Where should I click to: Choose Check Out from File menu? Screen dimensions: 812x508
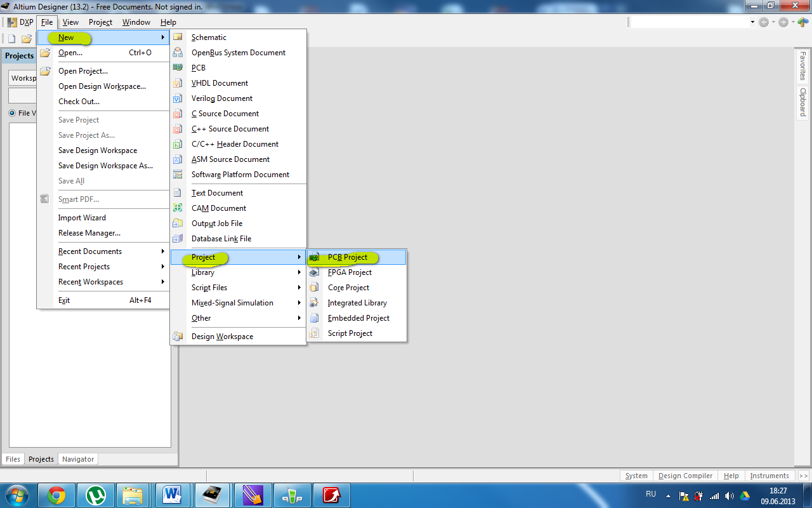(x=103, y=102)
